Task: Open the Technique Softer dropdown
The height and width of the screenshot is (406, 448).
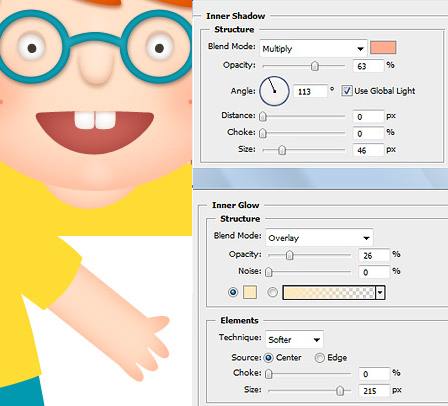Action: [x=294, y=339]
